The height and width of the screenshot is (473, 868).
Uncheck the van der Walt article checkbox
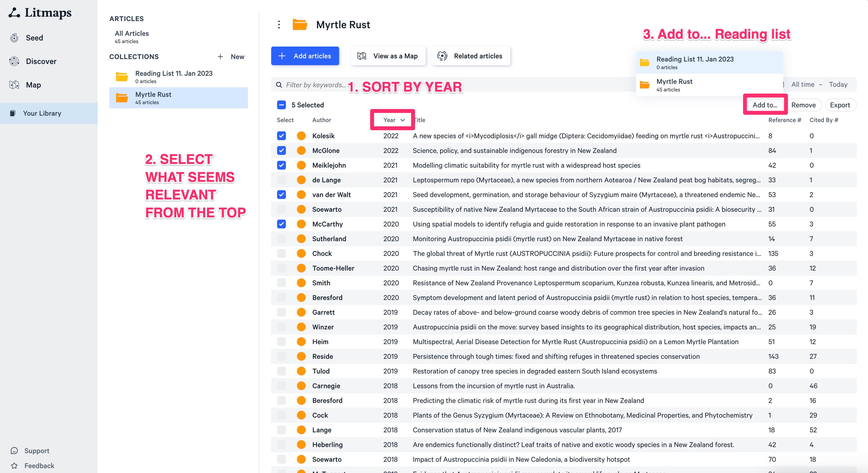coord(281,195)
